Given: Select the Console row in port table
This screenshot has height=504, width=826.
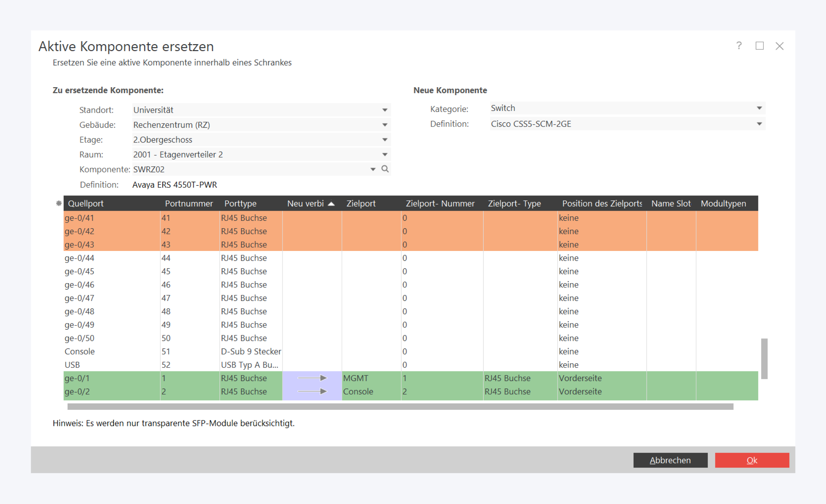Looking at the screenshot, I should (80, 351).
